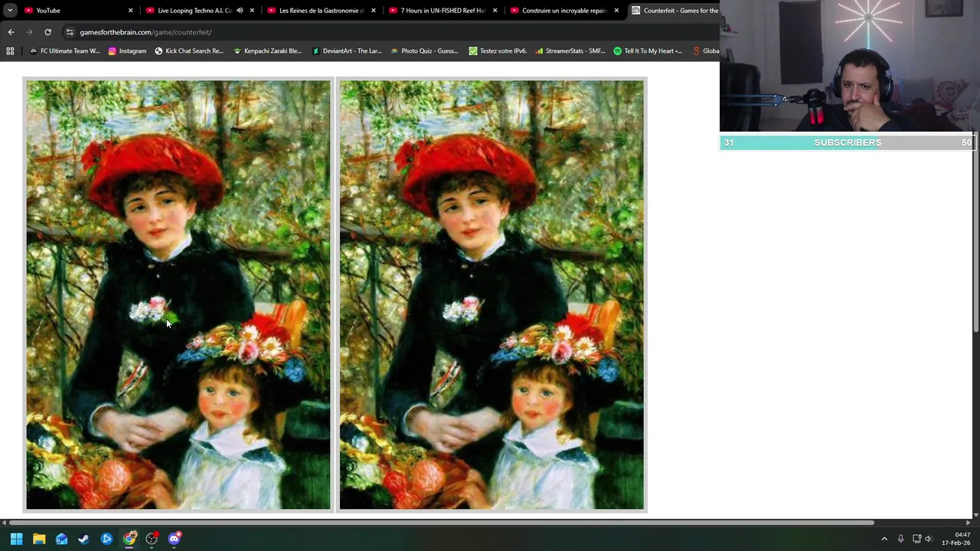The image size is (980, 551).
Task: Reload the current page
Action: [47, 32]
